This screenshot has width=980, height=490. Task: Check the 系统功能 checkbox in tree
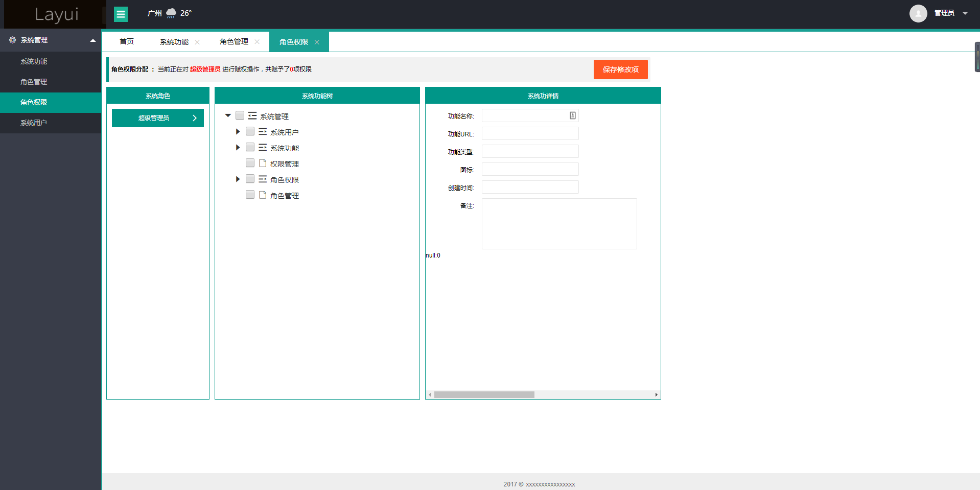(x=250, y=147)
